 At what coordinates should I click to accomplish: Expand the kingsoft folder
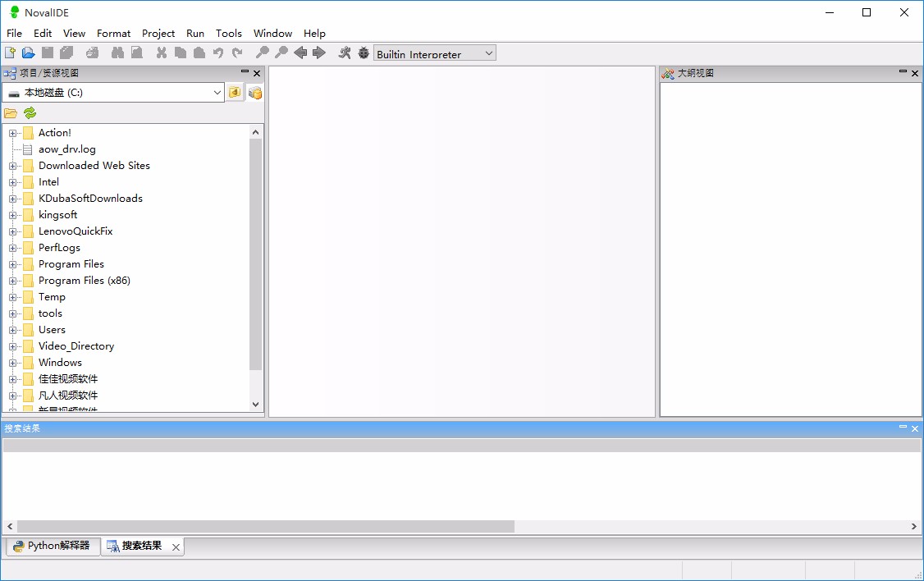point(12,215)
